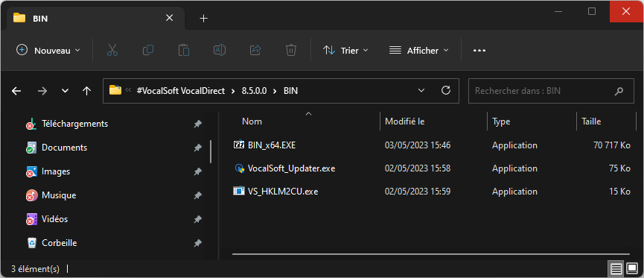Open the address bar history dropdown

(x=421, y=91)
